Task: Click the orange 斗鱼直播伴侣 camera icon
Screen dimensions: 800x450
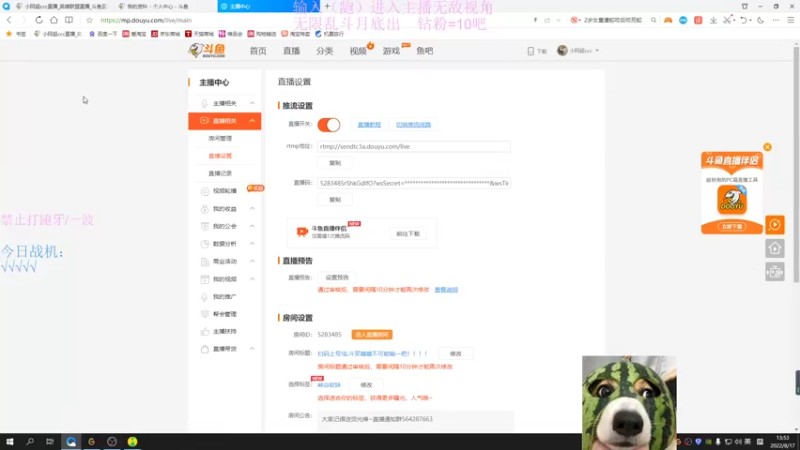Action: 302,232
